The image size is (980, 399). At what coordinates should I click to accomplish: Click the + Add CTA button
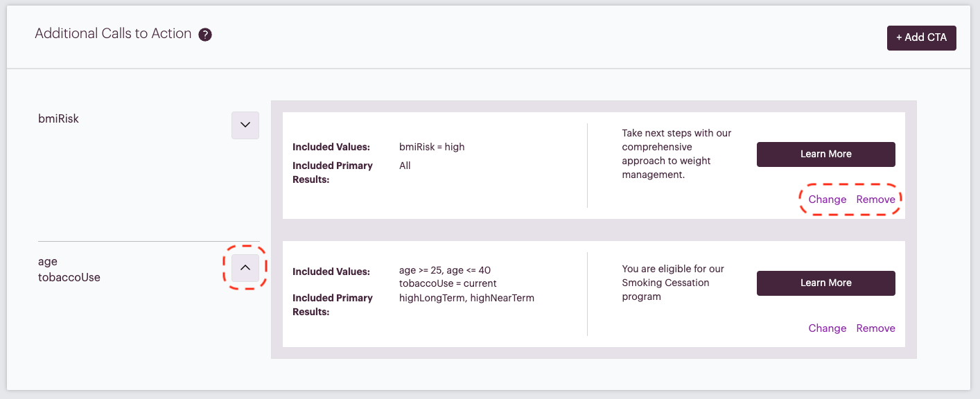(x=921, y=37)
